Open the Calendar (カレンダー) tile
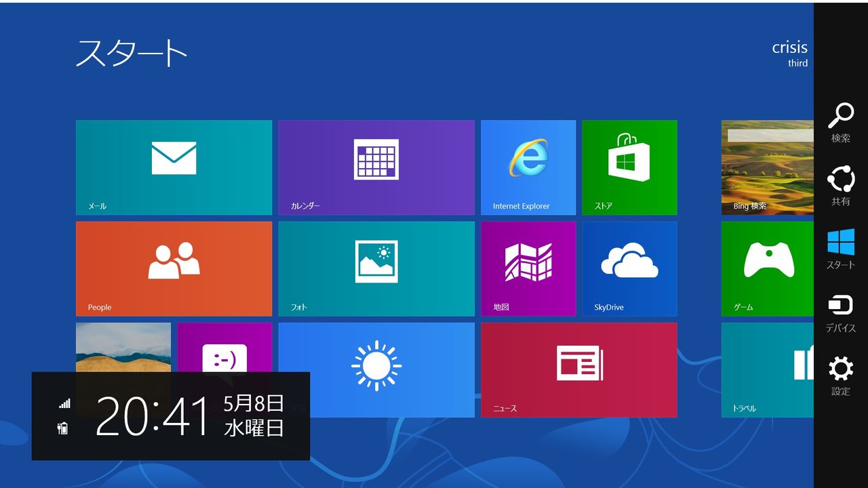 (x=376, y=167)
